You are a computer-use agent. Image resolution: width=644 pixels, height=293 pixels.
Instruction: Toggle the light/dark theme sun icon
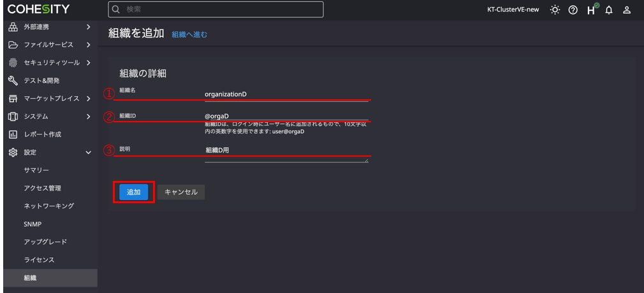click(555, 10)
